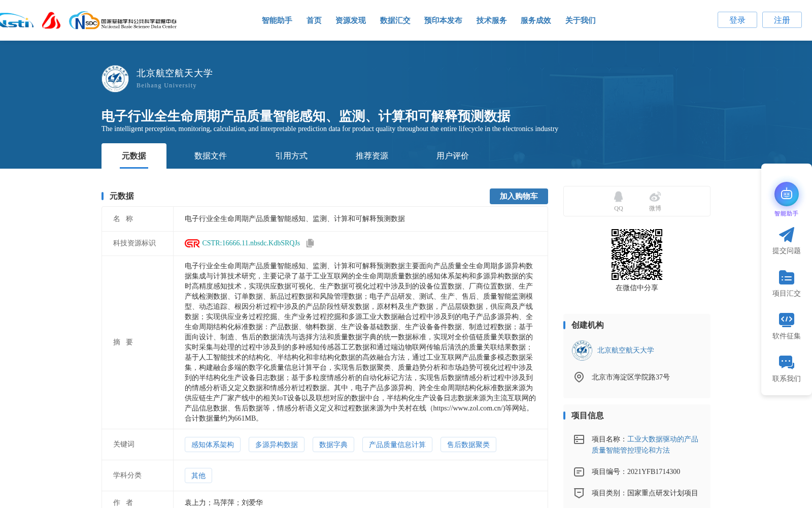Open 技术服务 in the navigation
This screenshot has height=508, width=812.
click(492, 20)
